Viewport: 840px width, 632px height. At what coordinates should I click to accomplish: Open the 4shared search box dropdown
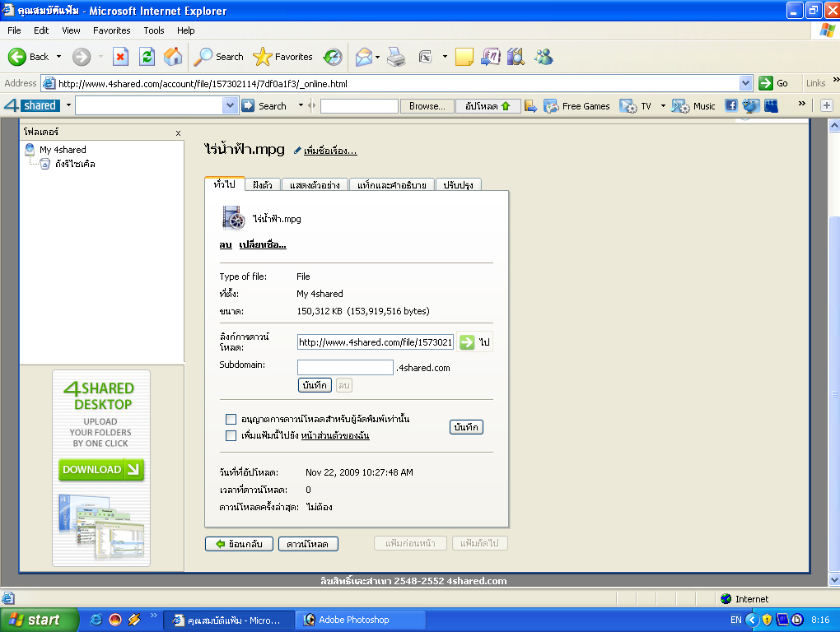[230, 105]
